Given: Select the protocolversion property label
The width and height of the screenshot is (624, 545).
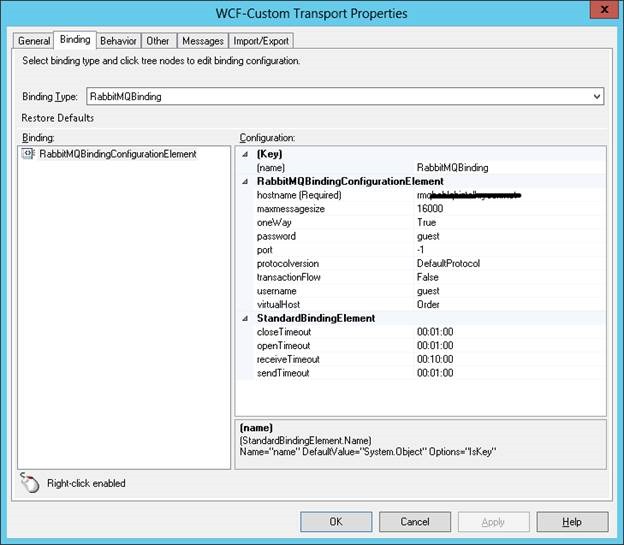Looking at the screenshot, I should click(288, 264).
